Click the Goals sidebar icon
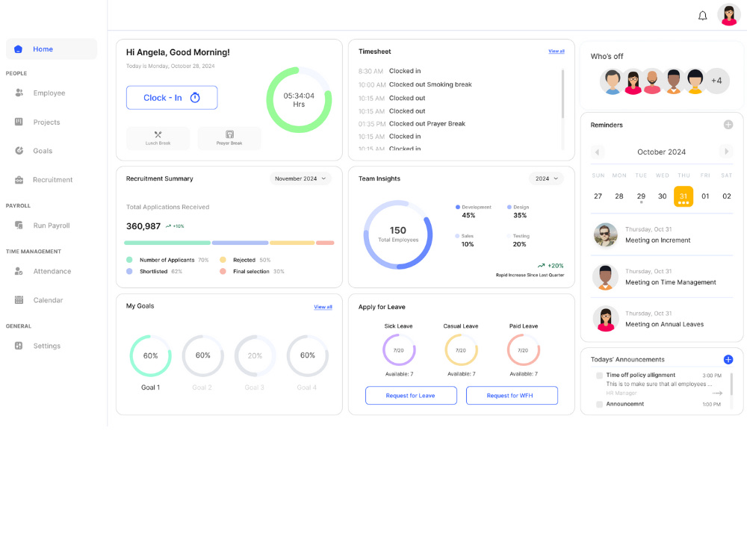 coord(19,151)
